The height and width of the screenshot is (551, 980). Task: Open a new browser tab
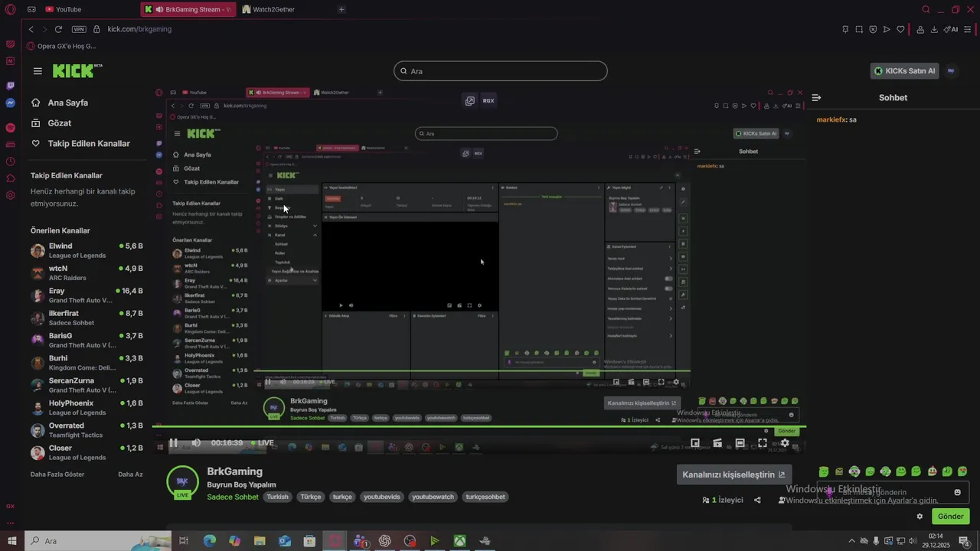pyautogui.click(x=341, y=9)
